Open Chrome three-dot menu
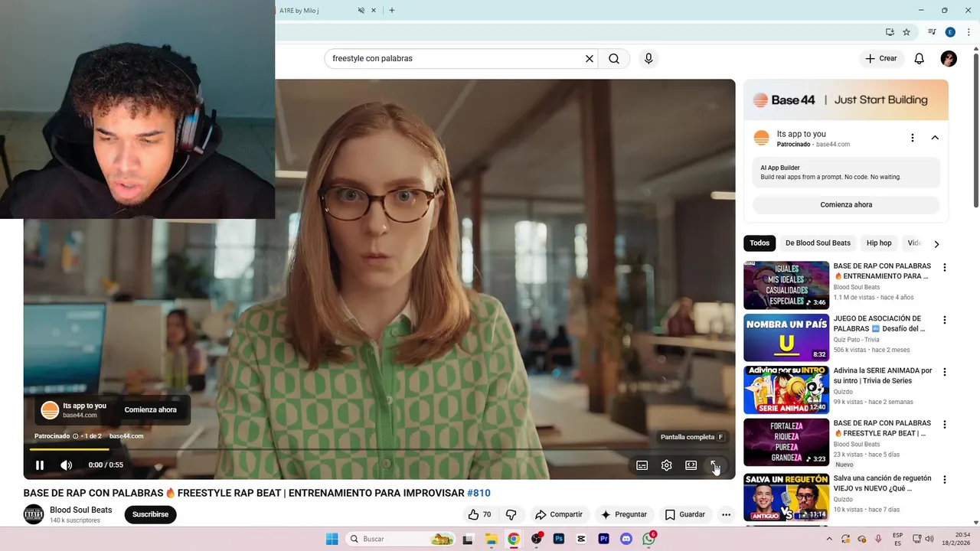980x551 pixels. 969,32
